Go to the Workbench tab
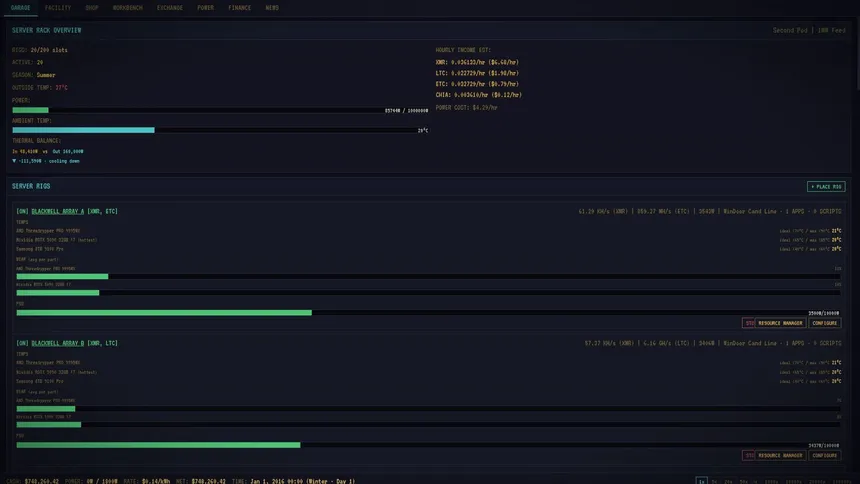The height and width of the screenshot is (484, 860). click(x=127, y=8)
